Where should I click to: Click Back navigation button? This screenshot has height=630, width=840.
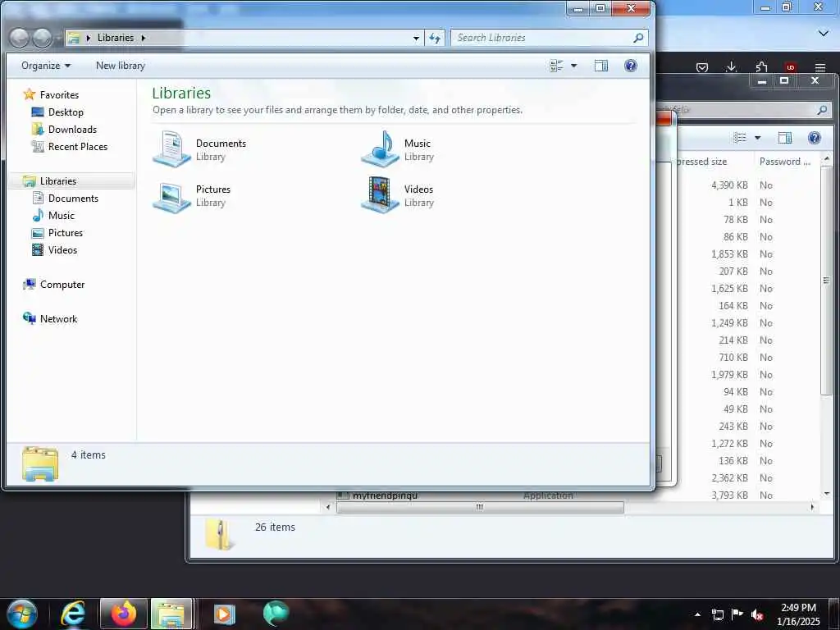[20, 38]
